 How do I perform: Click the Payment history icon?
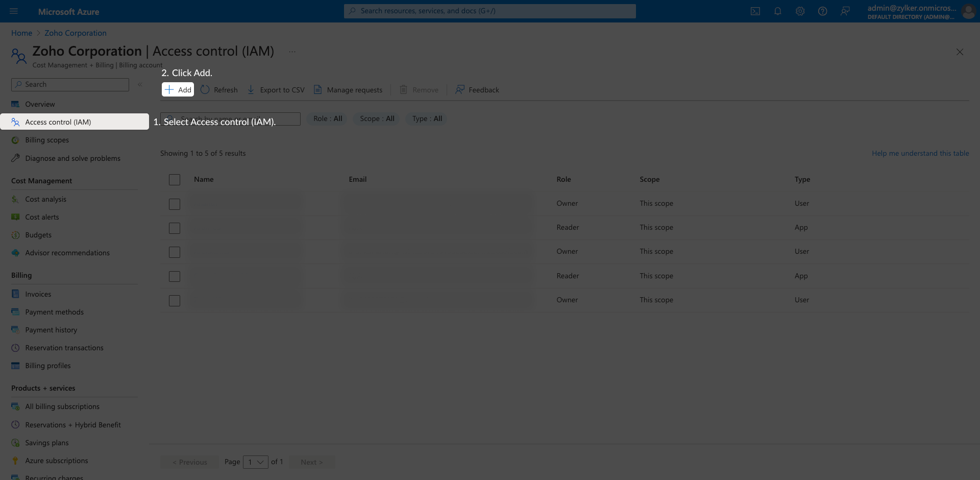coord(15,330)
